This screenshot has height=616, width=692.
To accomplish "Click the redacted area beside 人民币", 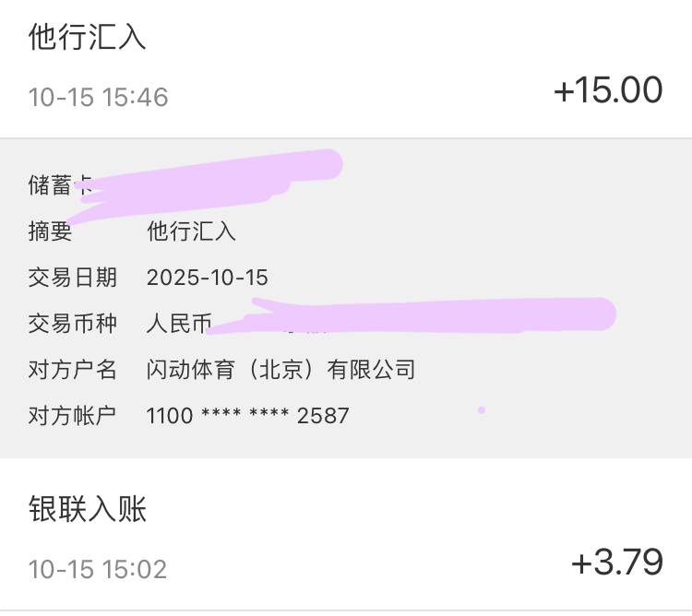I will [415, 315].
